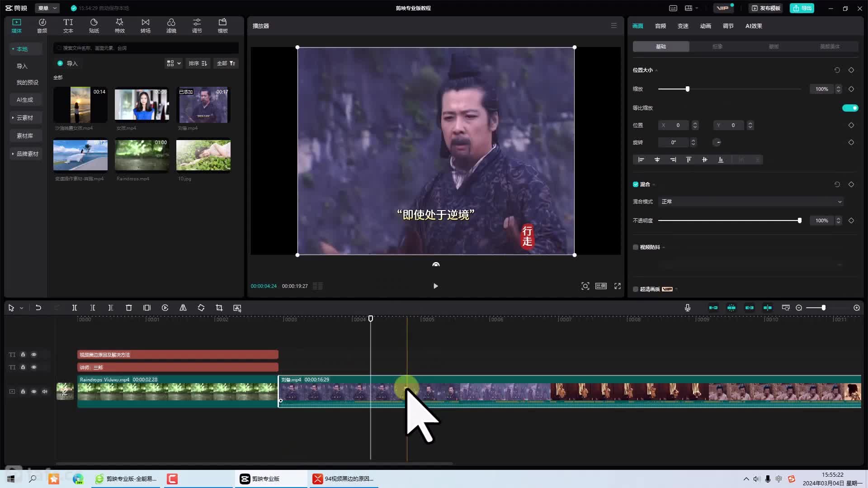Open the 转场 transitions tab
The width and height of the screenshot is (868, 488).
click(145, 26)
